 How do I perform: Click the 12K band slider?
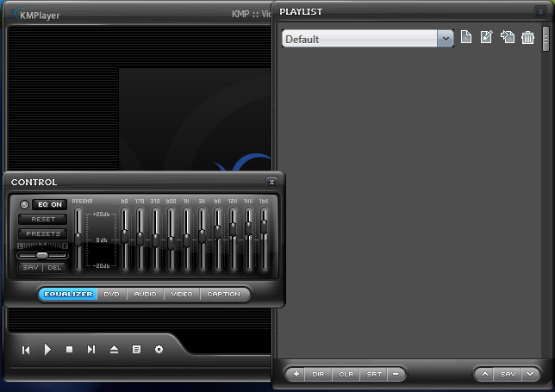(233, 240)
